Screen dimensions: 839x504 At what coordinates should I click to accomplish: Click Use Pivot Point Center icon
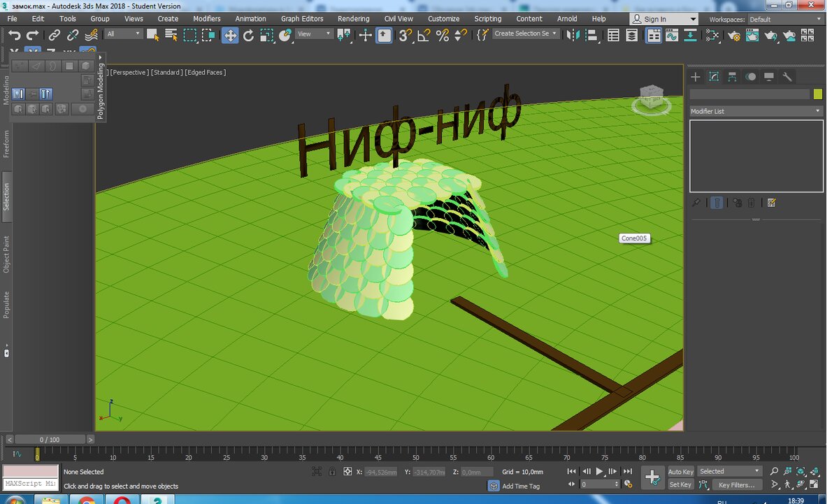point(343,35)
